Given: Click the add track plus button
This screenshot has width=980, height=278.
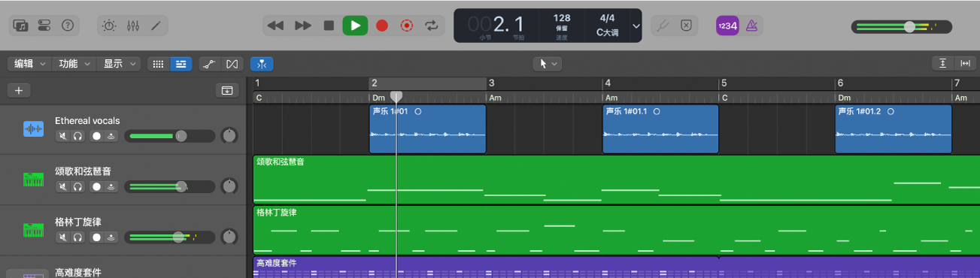Looking at the screenshot, I should coord(19,91).
